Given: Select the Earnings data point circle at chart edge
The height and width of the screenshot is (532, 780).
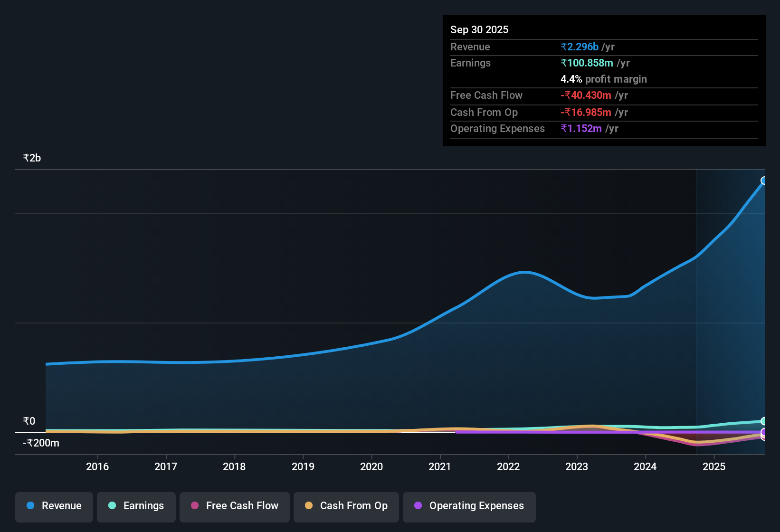Looking at the screenshot, I should [764, 422].
